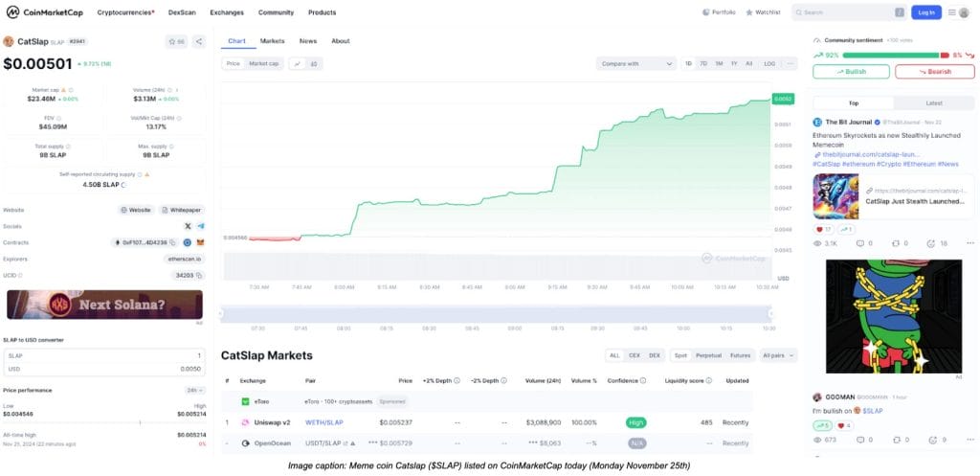Open the hamburger menu beside avatar
Screen dimensions: 980x476
[x=951, y=11]
